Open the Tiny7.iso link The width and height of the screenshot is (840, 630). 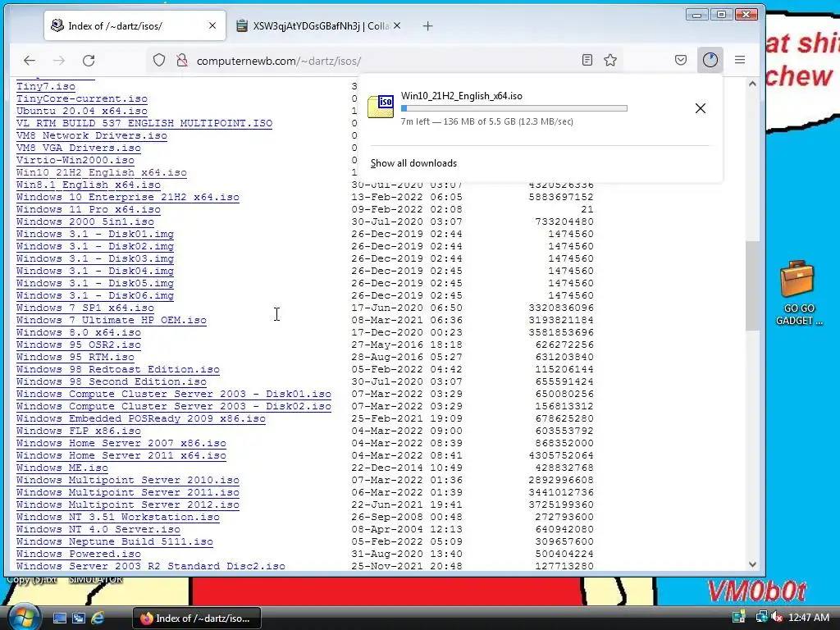[x=46, y=86]
